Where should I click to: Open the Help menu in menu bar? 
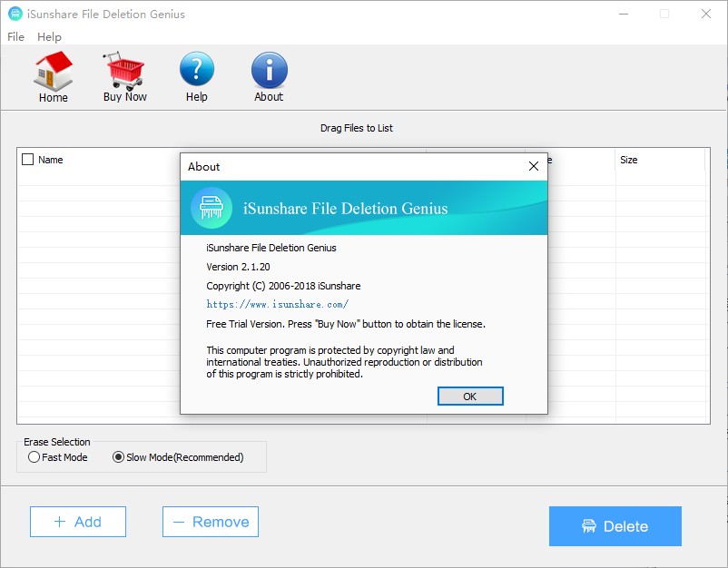(49, 36)
